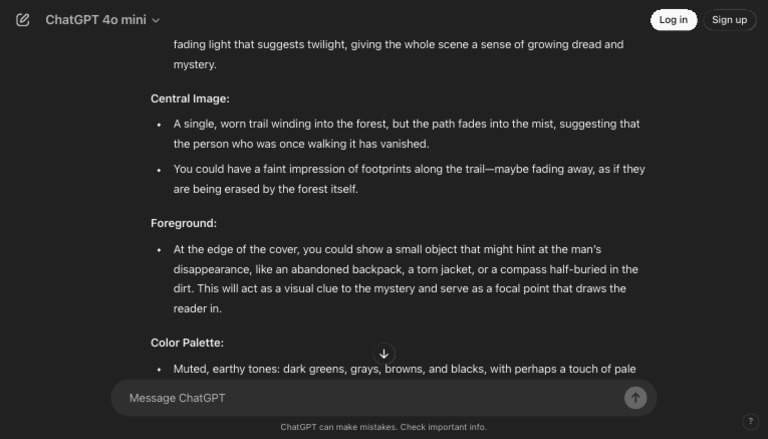Click the line about muted, earthy tones
This screenshot has width=768, height=439.
tap(404, 369)
